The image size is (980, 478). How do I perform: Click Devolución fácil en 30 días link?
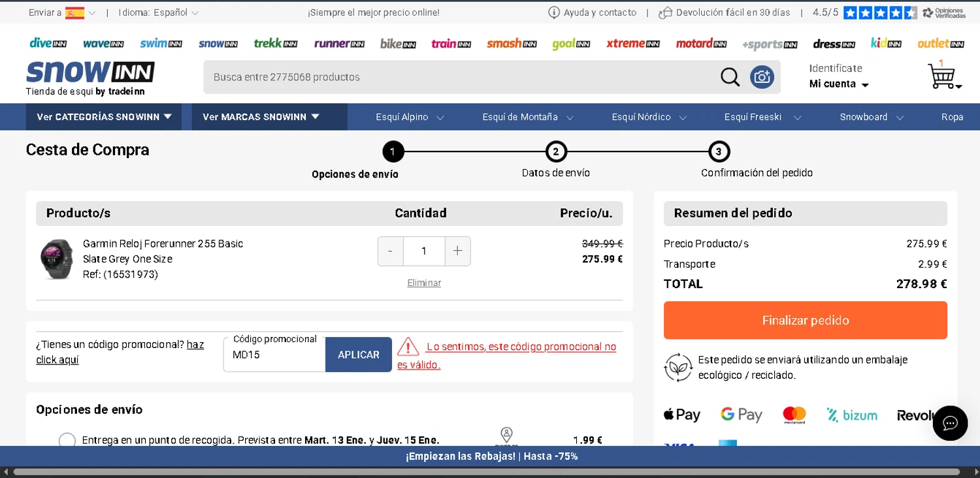pos(724,12)
